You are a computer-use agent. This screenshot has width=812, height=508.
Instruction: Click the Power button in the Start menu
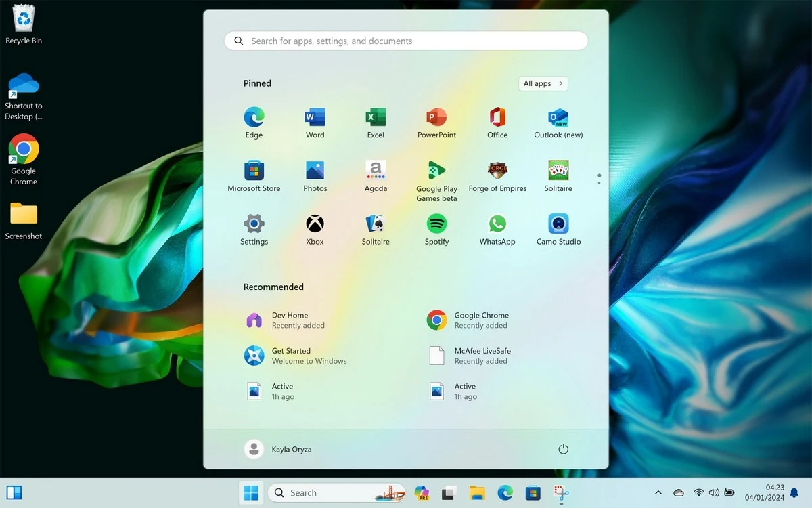coord(563,449)
